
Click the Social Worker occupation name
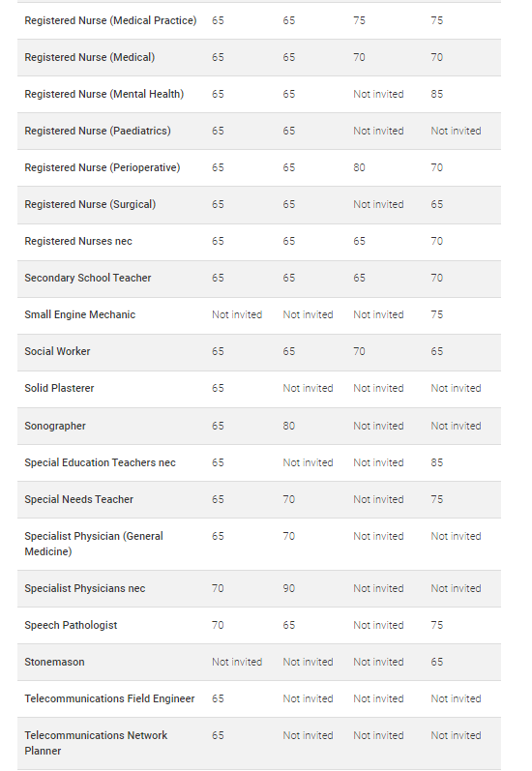[57, 351]
